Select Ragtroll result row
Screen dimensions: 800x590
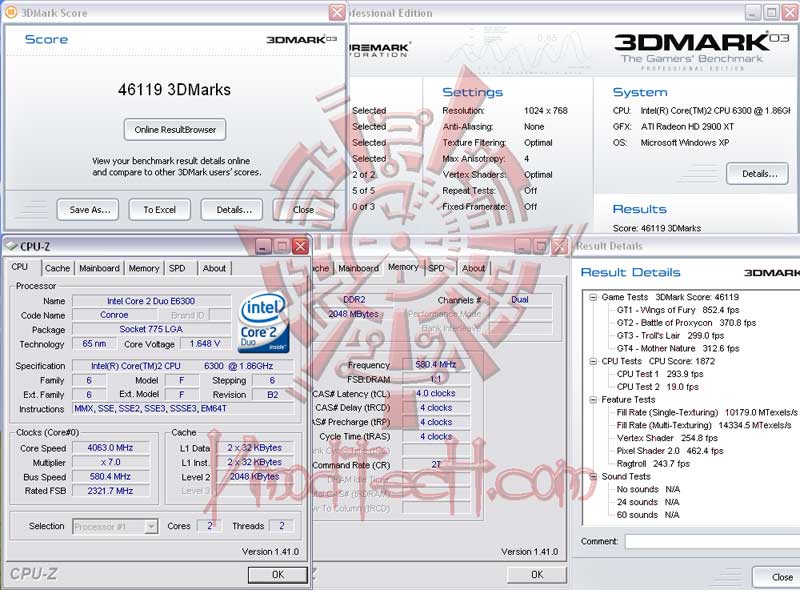pos(653,463)
